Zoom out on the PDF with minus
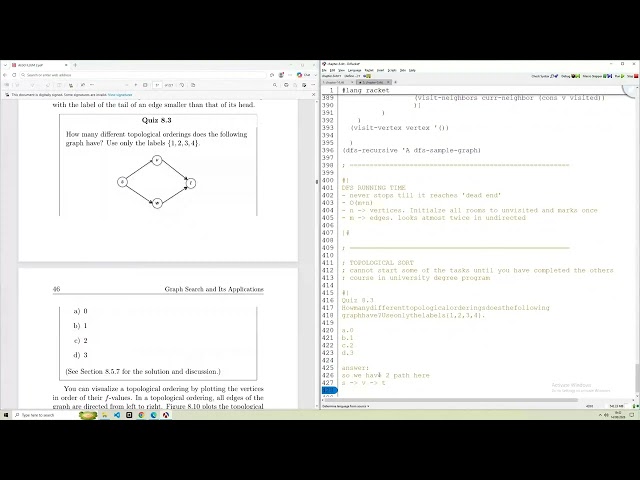This screenshot has height=480, width=640. [127, 85]
